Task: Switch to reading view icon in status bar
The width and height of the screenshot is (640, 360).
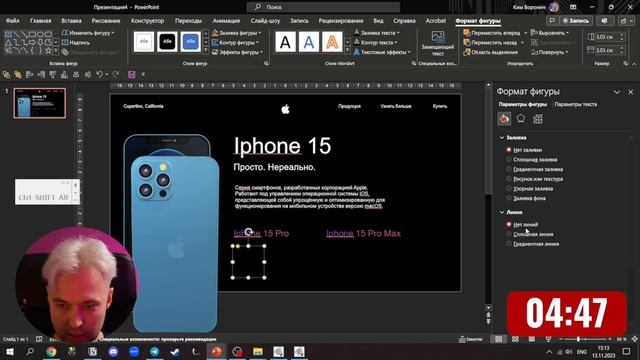Action: click(531, 339)
